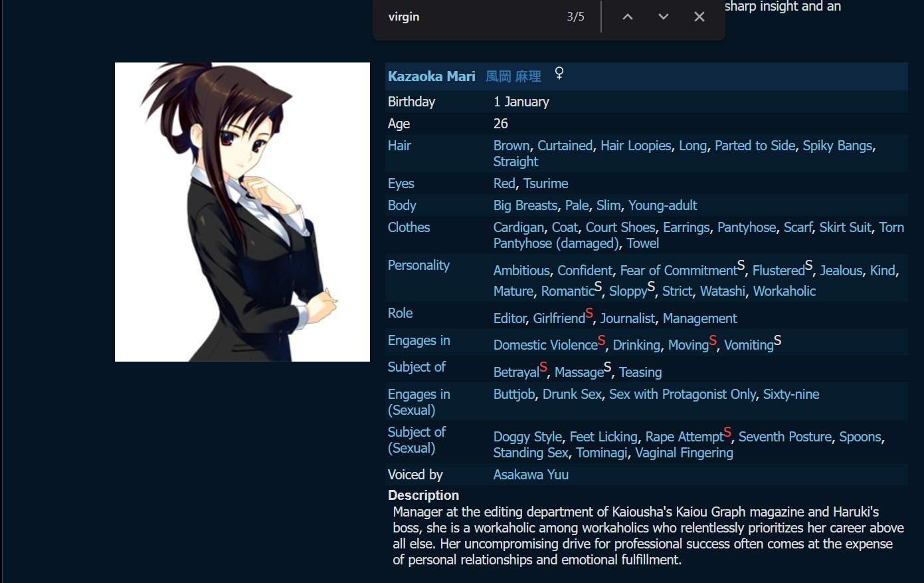Click the age value "26"
Image resolution: width=924 pixels, height=583 pixels.
(x=501, y=124)
